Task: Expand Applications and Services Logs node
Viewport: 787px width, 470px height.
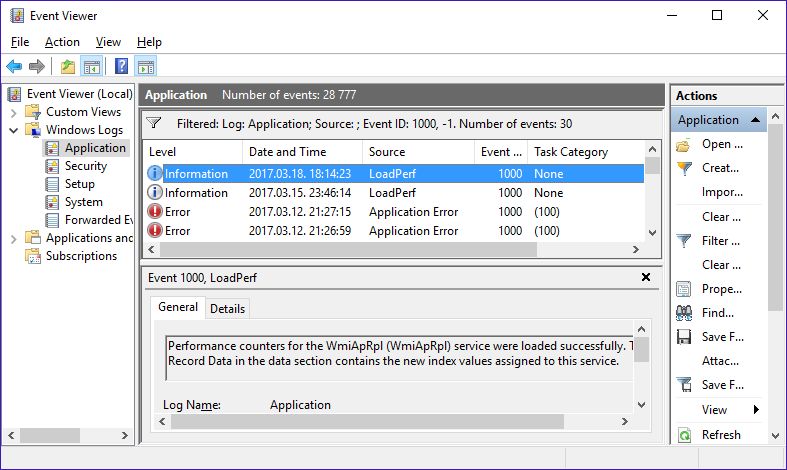Action: 14,238
